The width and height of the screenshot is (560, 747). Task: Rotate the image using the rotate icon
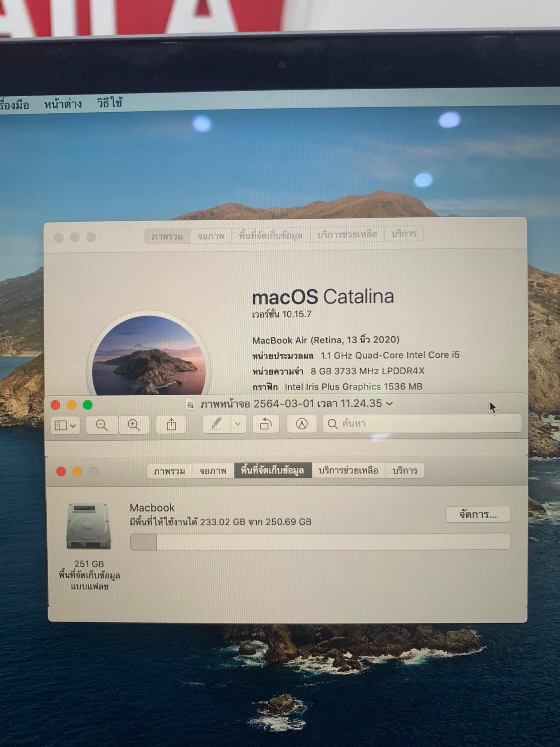pos(266,424)
